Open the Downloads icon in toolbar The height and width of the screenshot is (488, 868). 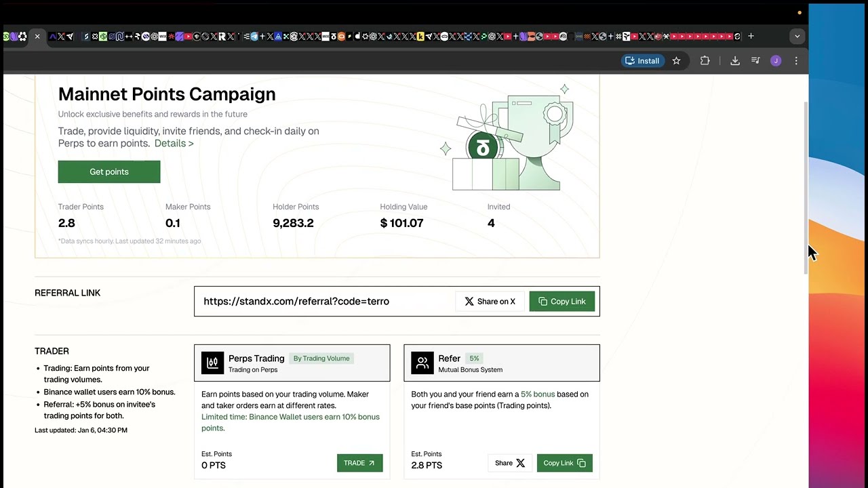click(735, 61)
